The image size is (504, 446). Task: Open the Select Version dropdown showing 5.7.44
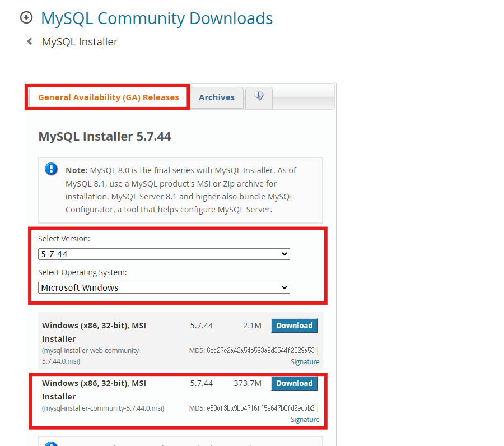(164, 254)
